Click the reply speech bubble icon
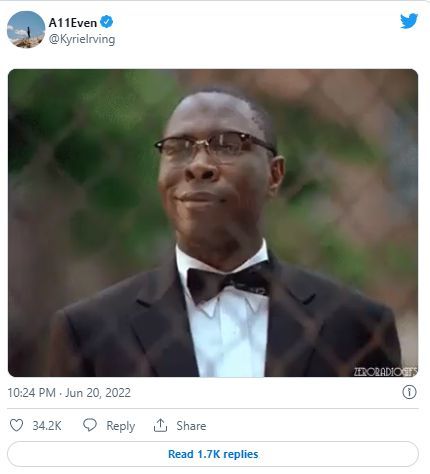This screenshot has width=430, height=474. point(90,425)
